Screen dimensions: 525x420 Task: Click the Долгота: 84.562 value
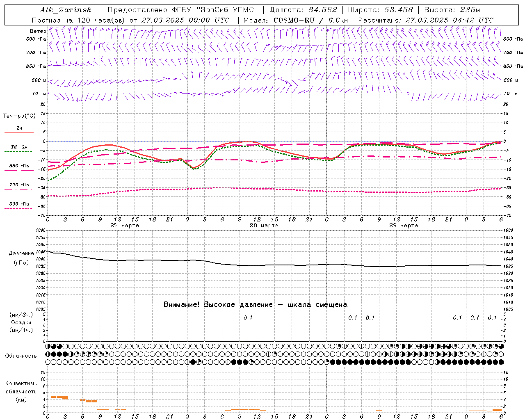point(303,10)
